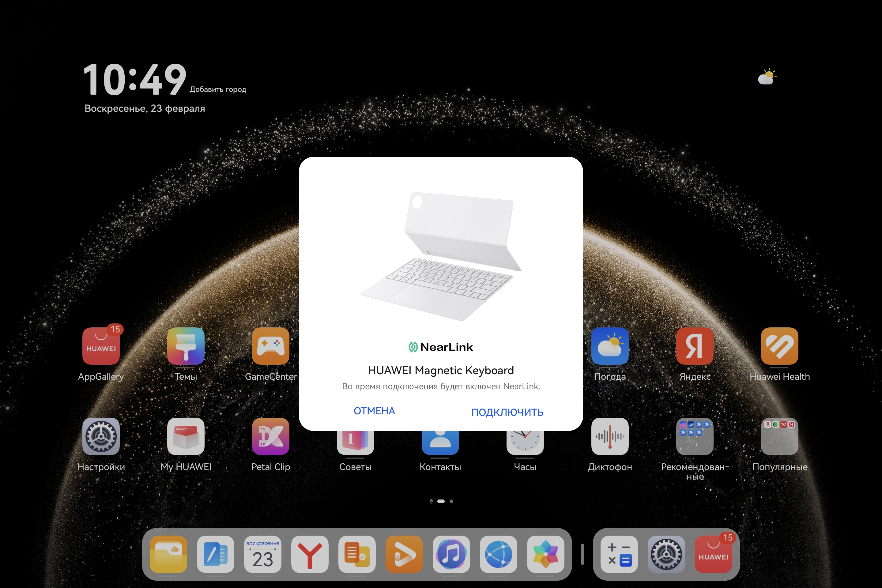882x588 pixels.
Task: Open the Диктофон recorder app
Action: click(610, 436)
